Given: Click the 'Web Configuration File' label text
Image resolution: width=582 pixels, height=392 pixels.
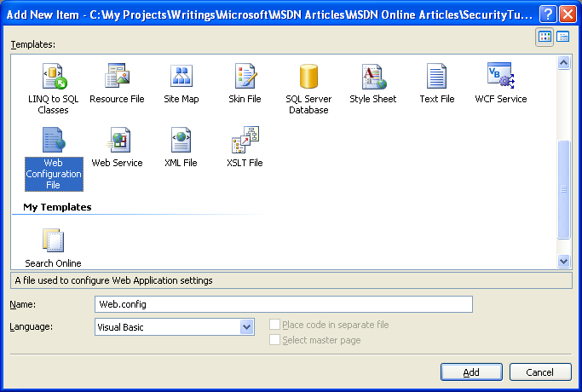Looking at the screenshot, I should 54,174.
